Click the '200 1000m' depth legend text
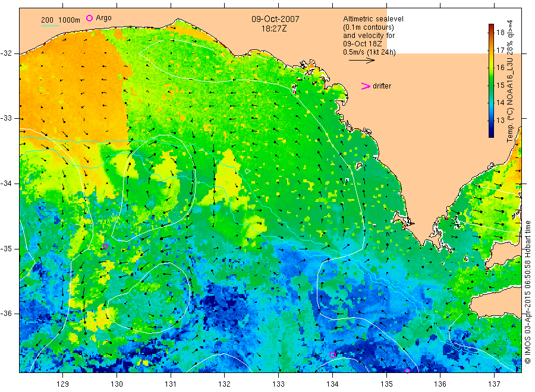Screen dimensions: 535x392 [x=61, y=20]
